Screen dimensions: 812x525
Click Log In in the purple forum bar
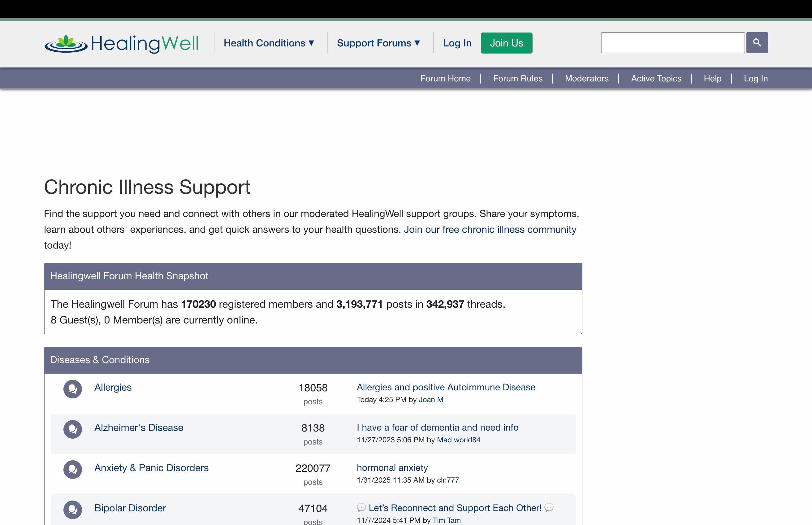tap(755, 78)
